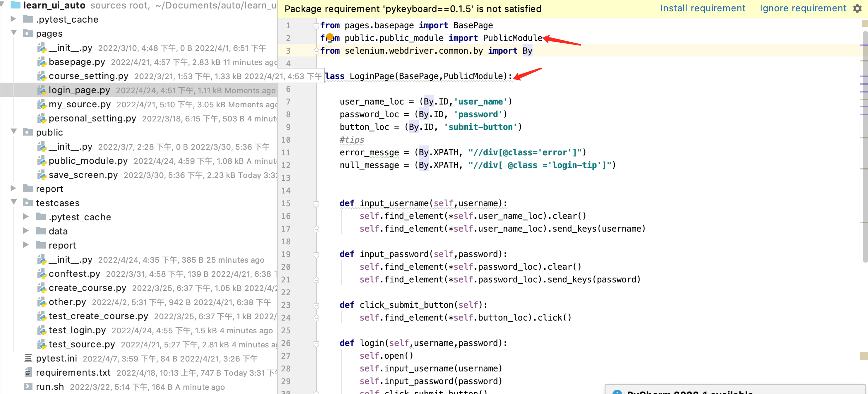The height and width of the screenshot is (394, 868).
Task: Click the public folder icon
Action: coord(28,132)
